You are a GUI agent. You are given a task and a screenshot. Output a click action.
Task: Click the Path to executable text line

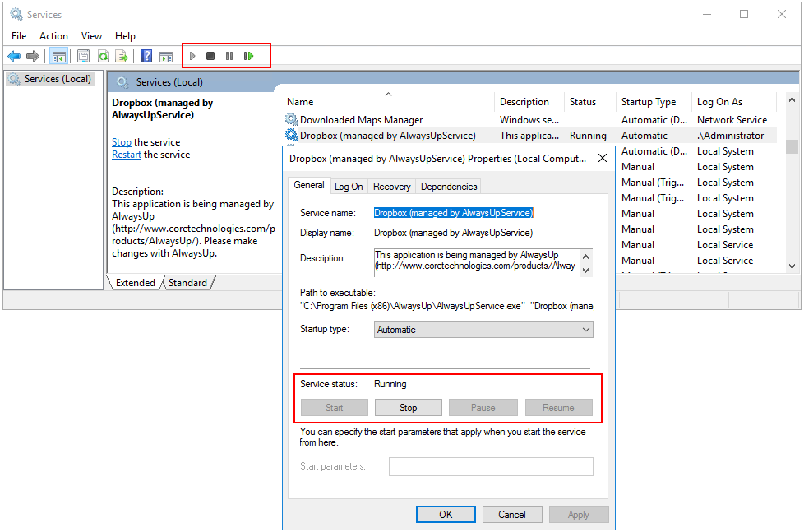pos(446,306)
